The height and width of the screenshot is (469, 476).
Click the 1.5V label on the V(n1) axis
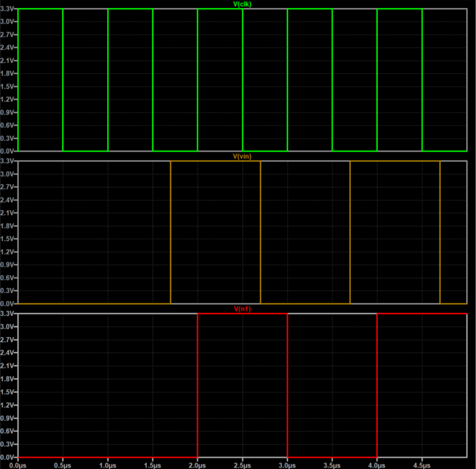click(x=8, y=392)
